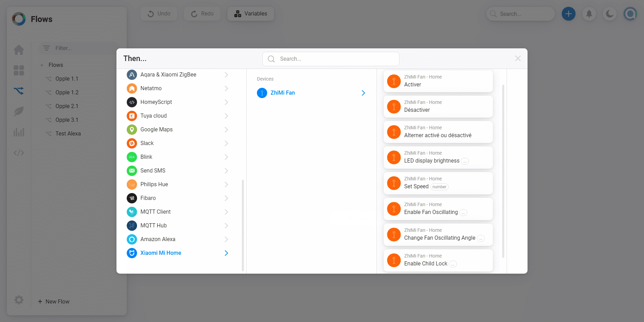Open the Devices grid in the sidebar

pyautogui.click(x=19, y=70)
